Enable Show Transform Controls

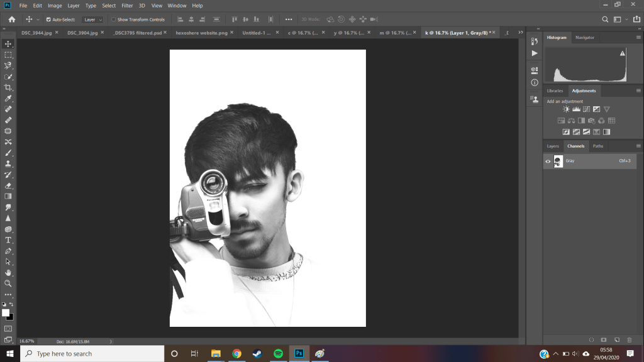tap(114, 19)
